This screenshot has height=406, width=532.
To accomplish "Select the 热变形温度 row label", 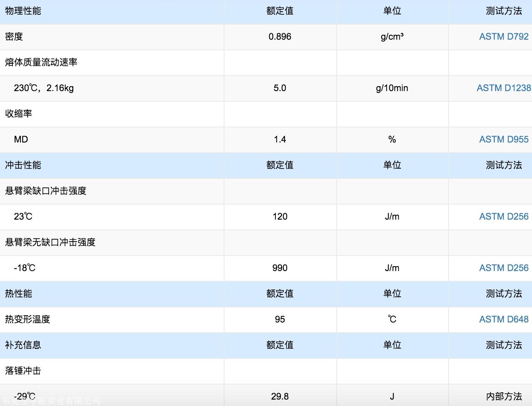I will (x=28, y=319).
